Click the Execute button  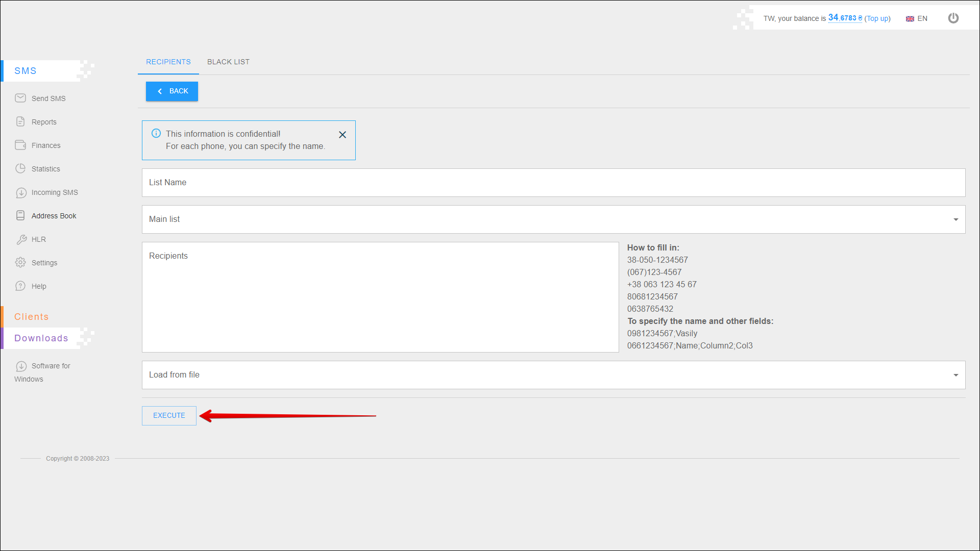click(169, 415)
